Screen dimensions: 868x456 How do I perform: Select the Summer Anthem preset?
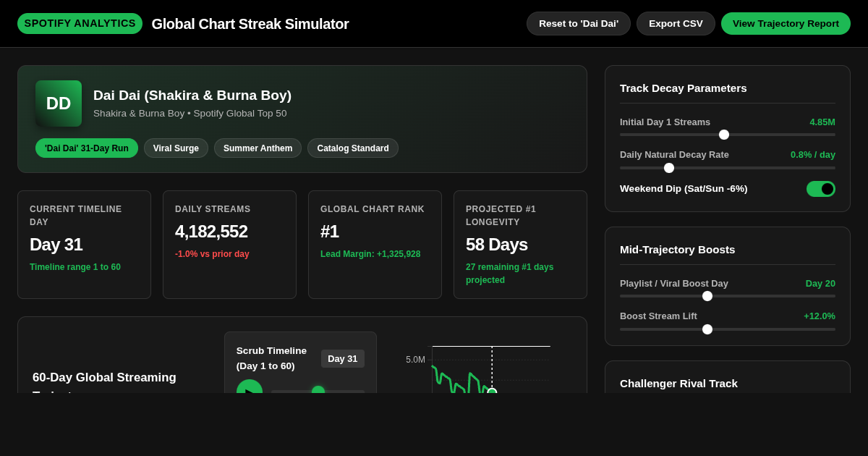(258, 148)
